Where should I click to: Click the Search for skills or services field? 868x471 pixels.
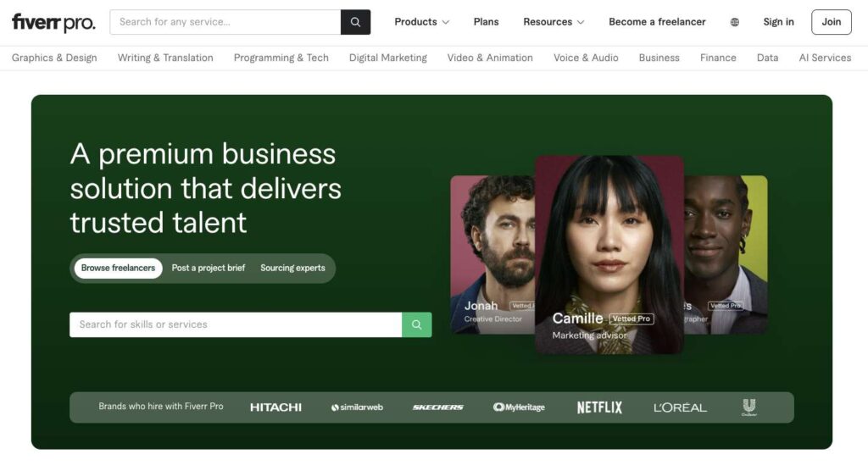[236, 324]
